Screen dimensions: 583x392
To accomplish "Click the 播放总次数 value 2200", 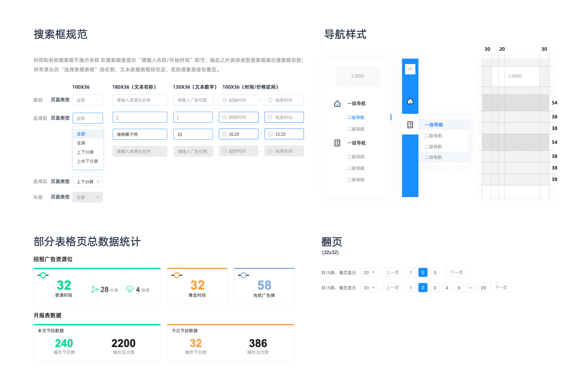I will click(123, 343).
